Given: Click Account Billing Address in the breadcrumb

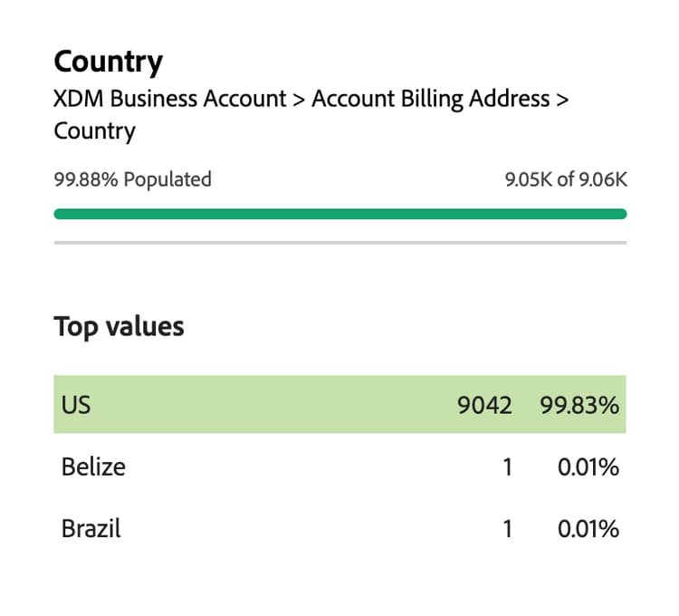Looking at the screenshot, I should 430,99.
